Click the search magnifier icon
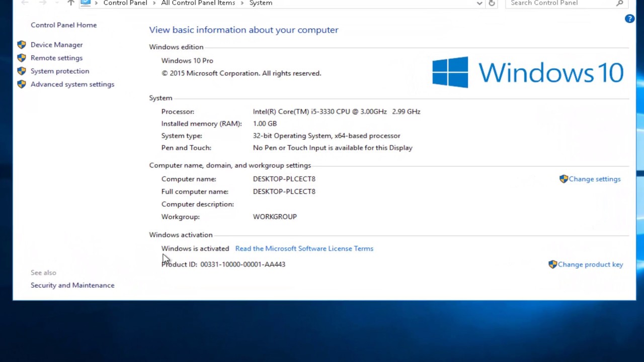The width and height of the screenshot is (644, 362). [x=620, y=3]
